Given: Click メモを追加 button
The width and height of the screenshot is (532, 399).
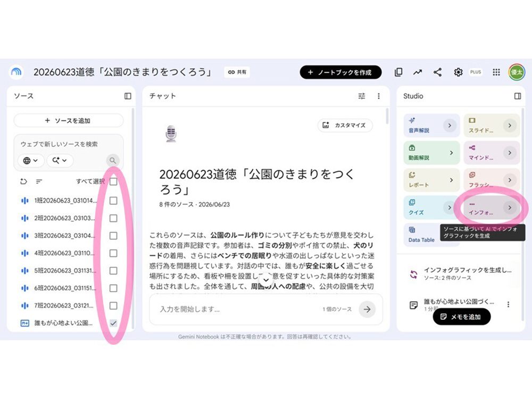Looking at the screenshot, I should click(461, 317).
